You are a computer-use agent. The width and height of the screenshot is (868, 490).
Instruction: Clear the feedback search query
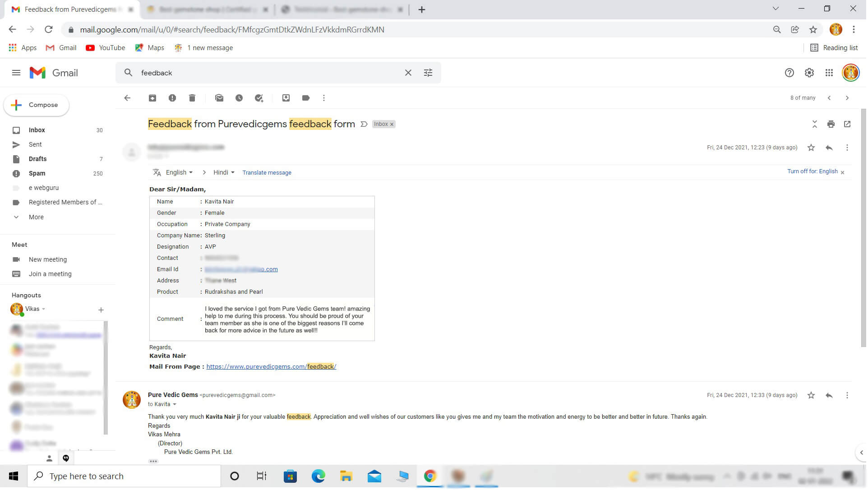click(408, 73)
